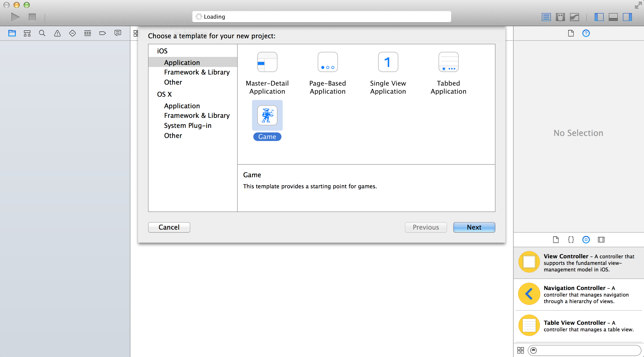
Task: Click the OS X section header
Action: [x=164, y=94]
